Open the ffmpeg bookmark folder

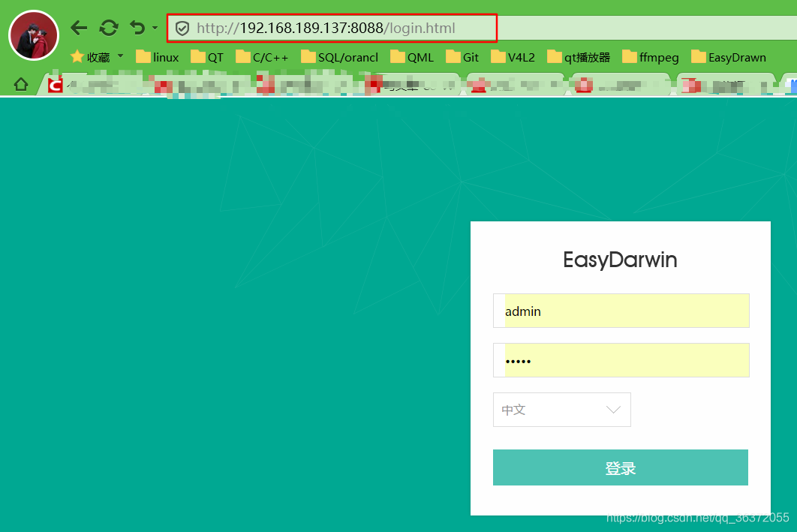click(651, 57)
